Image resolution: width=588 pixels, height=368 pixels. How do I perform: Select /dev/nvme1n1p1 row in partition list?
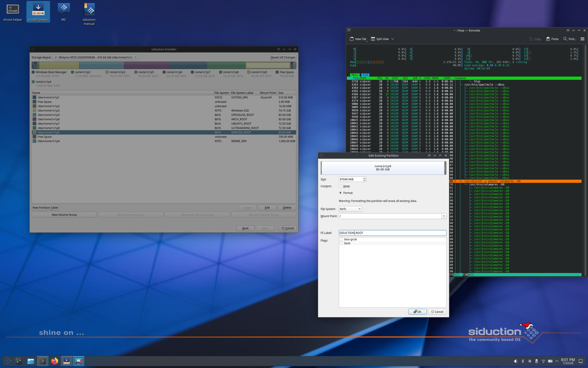[x=164, y=98]
